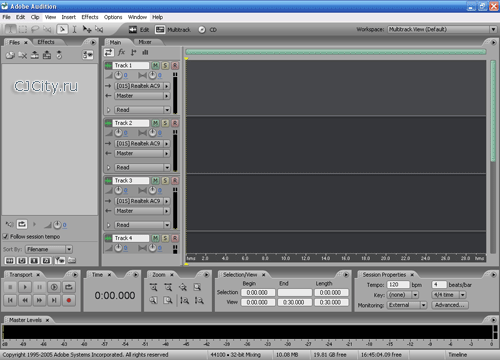This screenshot has height=360, width=500.
Task: Select the Move/Copy Clip tool in toolbar
Action: (x=87, y=30)
